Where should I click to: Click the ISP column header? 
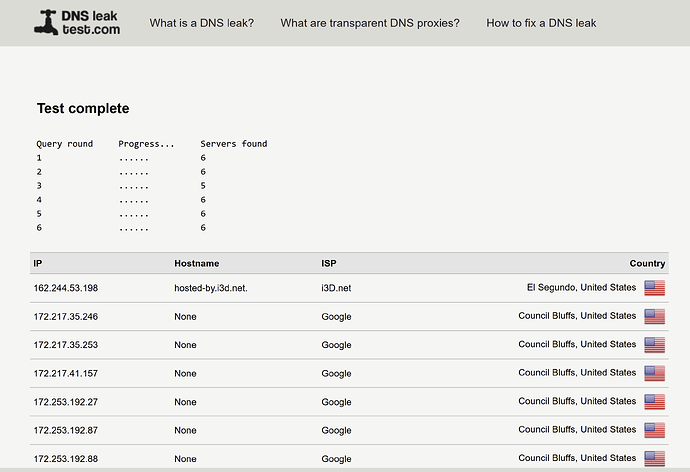tap(330, 264)
